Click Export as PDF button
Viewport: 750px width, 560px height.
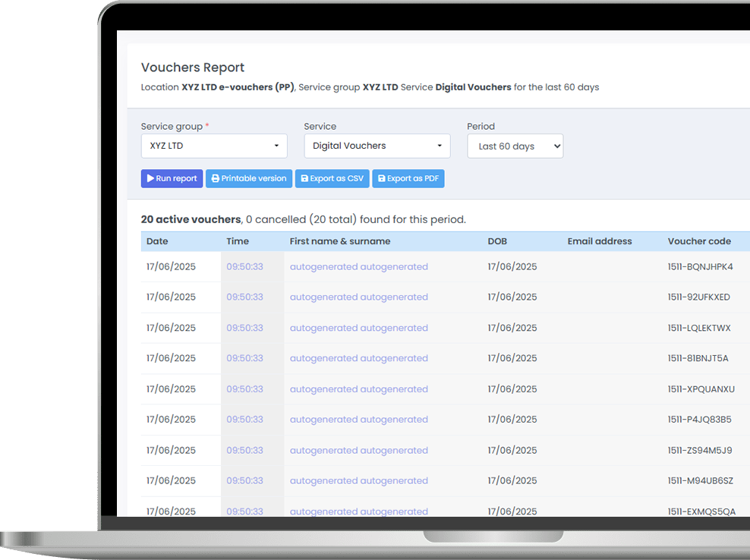[408, 178]
